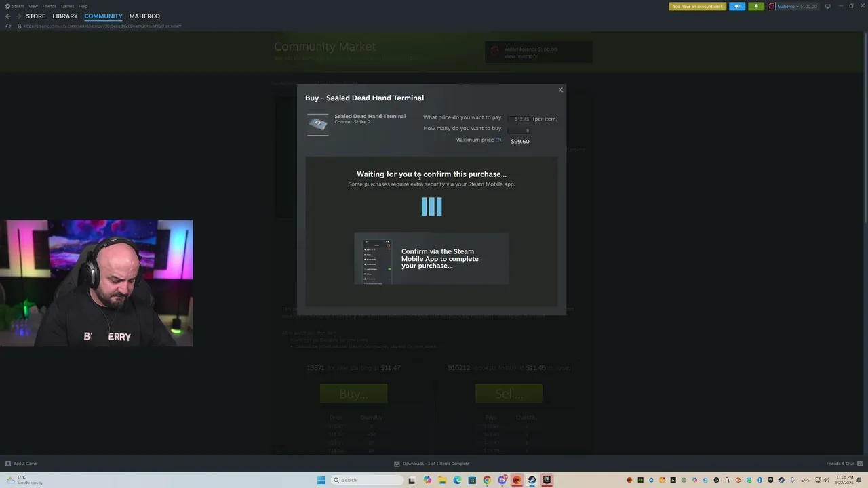
Task: Open Discord from the taskbar
Action: coord(502,480)
